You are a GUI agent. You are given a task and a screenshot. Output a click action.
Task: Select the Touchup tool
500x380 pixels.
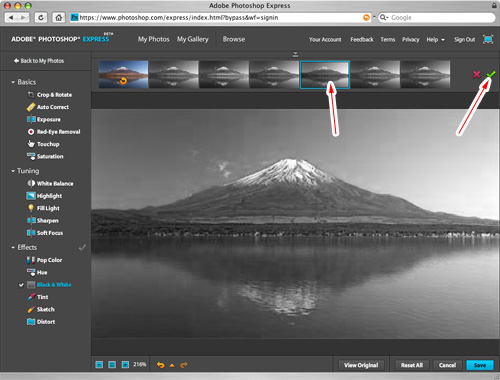(x=43, y=144)
